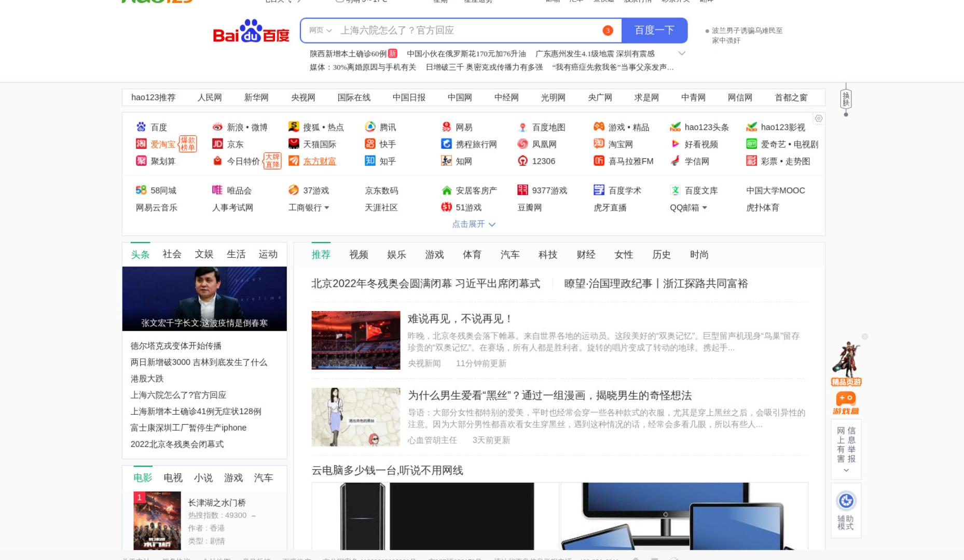Click the 京东 JD icon
The image size is (964, 560).
[217, 144]
